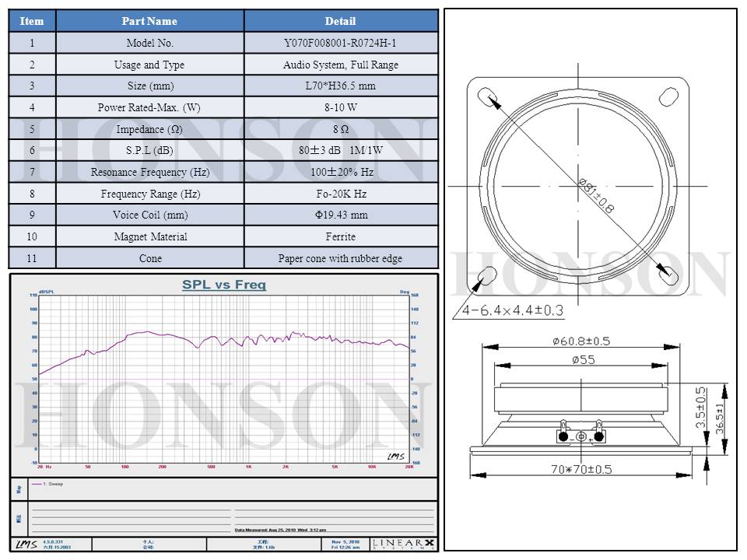
Task: Click the 'SPL vs Freq' chart title
Action: [223, 285]
